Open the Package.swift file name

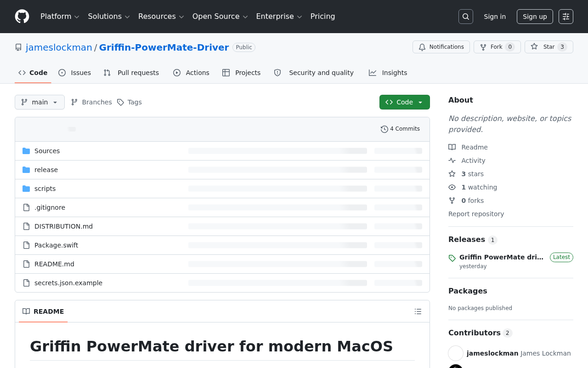56,245
